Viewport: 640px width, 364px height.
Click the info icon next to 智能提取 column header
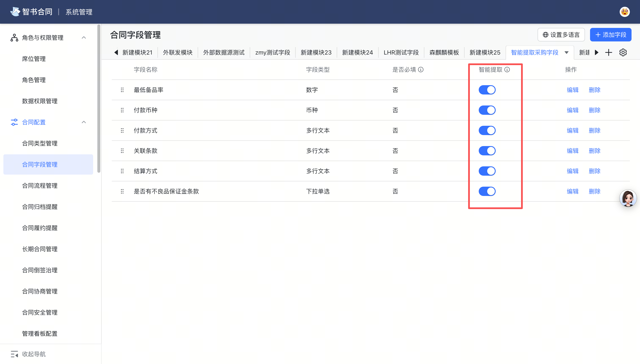tap(507, 70)
